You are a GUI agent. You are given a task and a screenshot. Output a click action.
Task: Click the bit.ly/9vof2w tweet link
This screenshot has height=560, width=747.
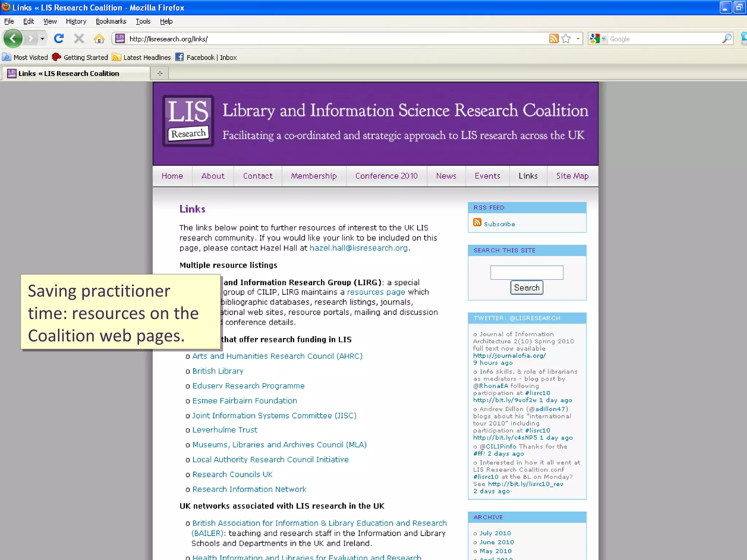[x=505, y=400]
